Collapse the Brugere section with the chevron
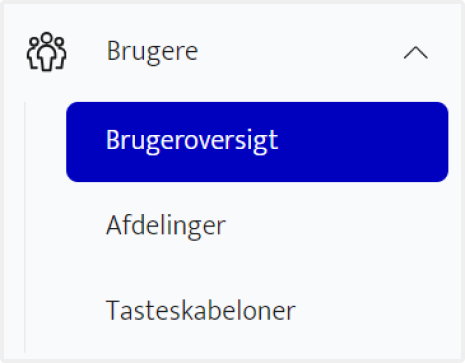 pos(416,53)
